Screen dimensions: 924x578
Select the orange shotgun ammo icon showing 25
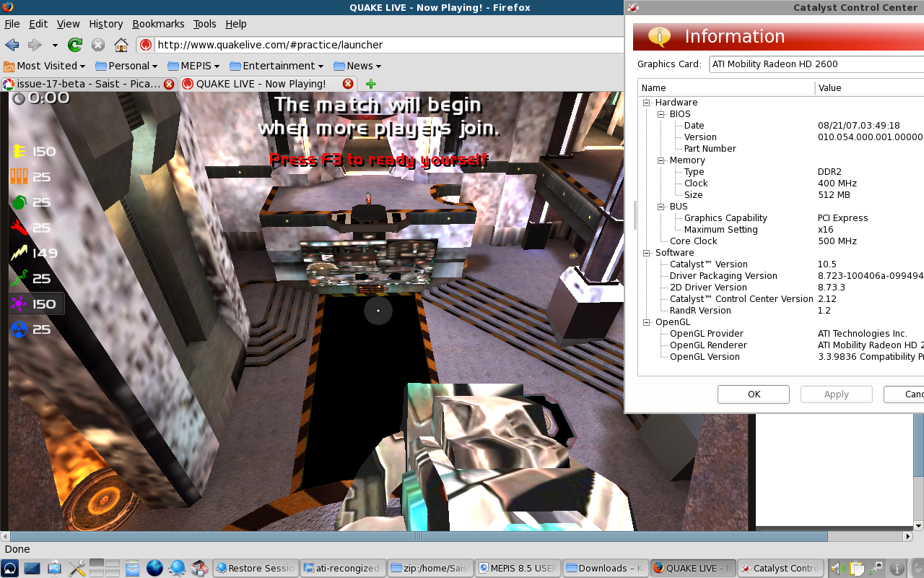tap(19, 176)
